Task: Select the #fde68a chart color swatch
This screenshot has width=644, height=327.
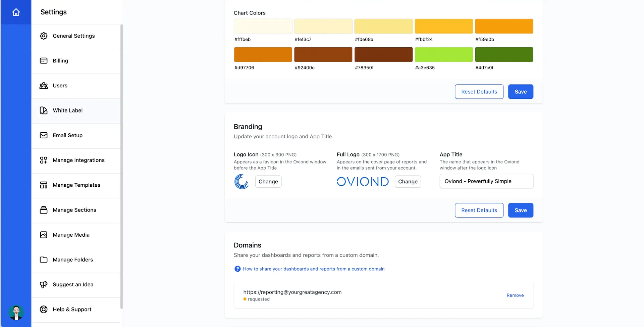Action: click(383, 26)
